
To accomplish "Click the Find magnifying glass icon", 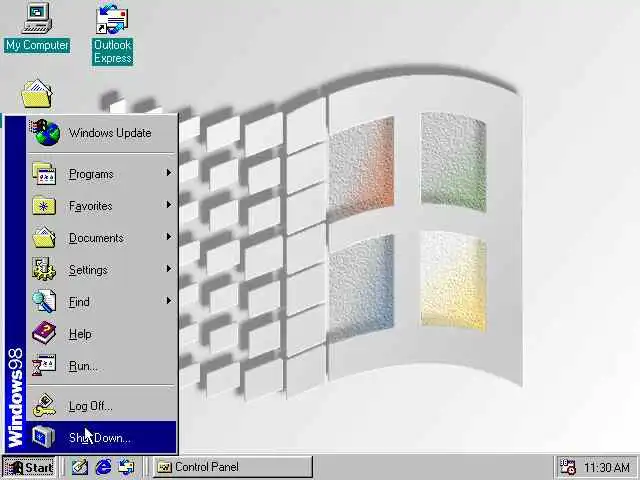I will (44, 301).
